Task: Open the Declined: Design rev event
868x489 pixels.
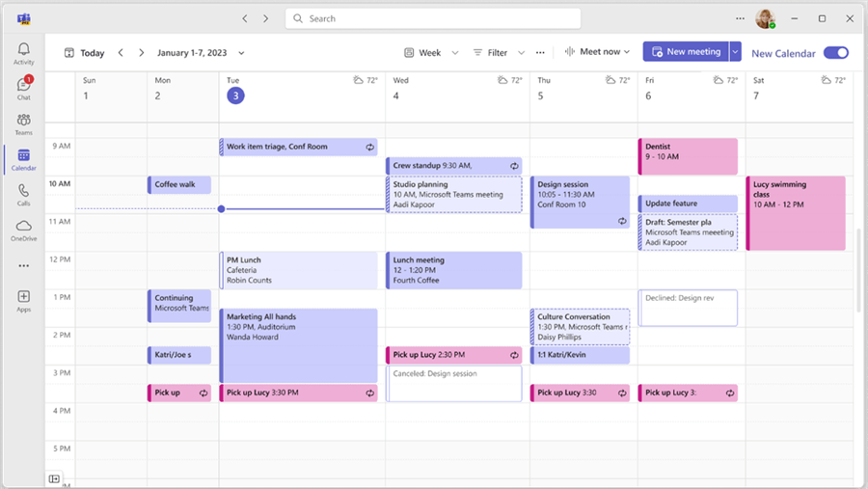Action: click(x=688, y=308)
